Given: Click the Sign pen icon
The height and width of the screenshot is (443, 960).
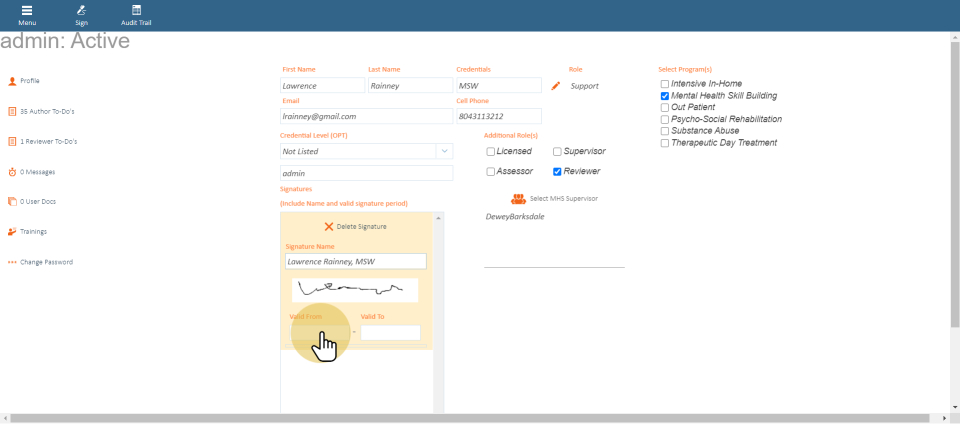Looking at the screenshot, I should pos(81,10).
